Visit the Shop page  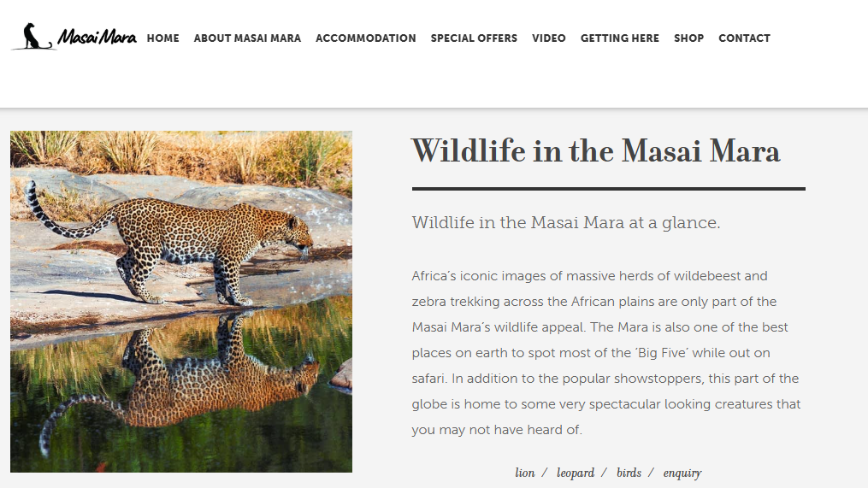[688, 38]
